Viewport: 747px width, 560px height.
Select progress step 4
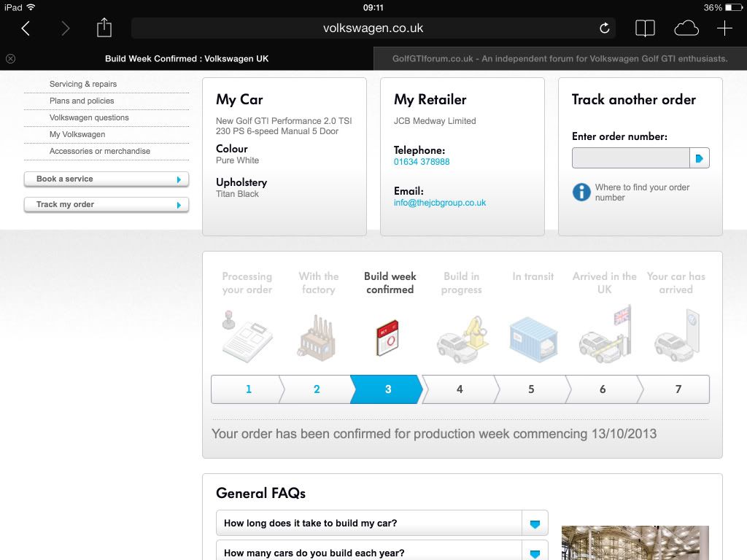click(x=460, y=389)
